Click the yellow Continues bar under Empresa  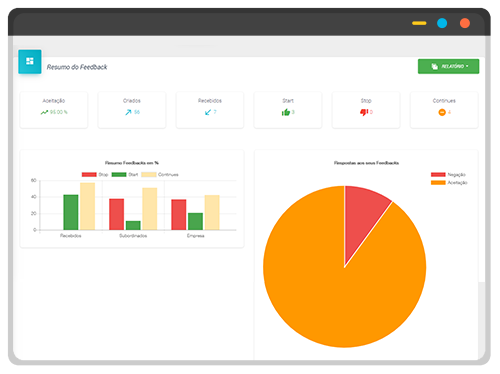click(212, 213)
